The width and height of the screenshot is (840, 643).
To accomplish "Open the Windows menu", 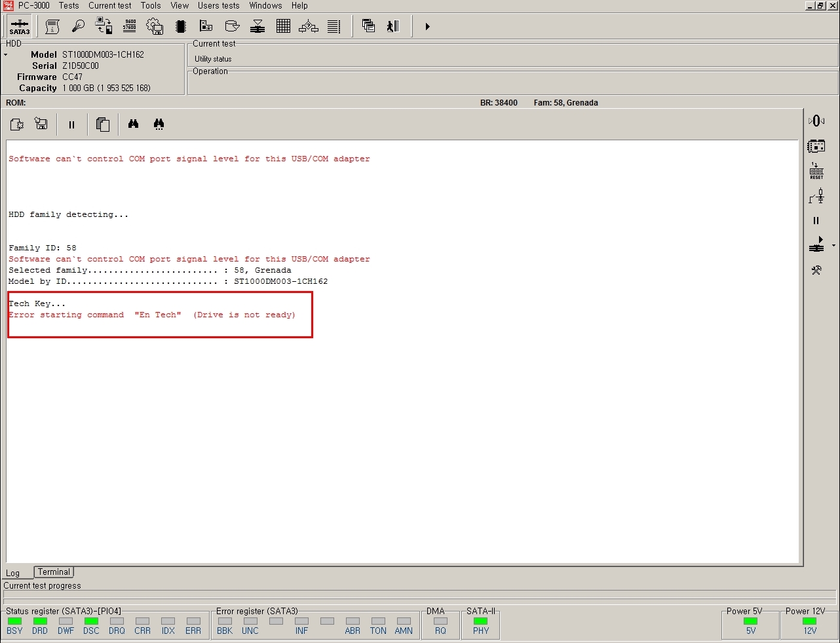I will tap(265, 5).
